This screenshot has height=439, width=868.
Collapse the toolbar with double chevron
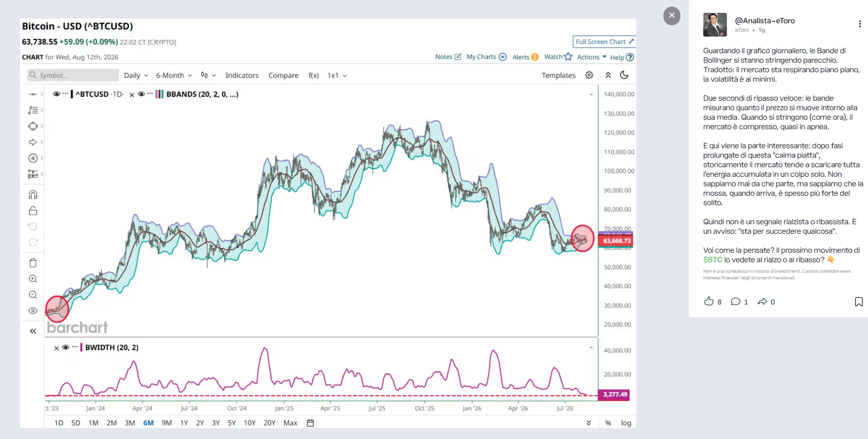608,75
